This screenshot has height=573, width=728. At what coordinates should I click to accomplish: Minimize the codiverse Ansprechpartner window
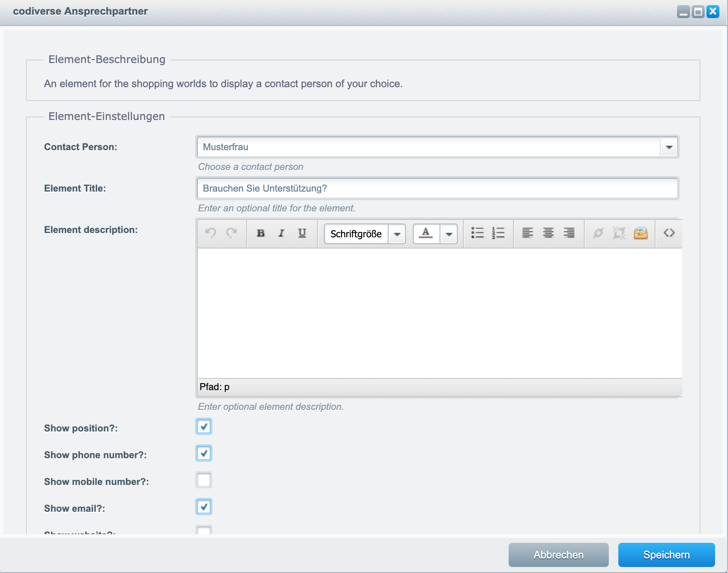point(684,12)
